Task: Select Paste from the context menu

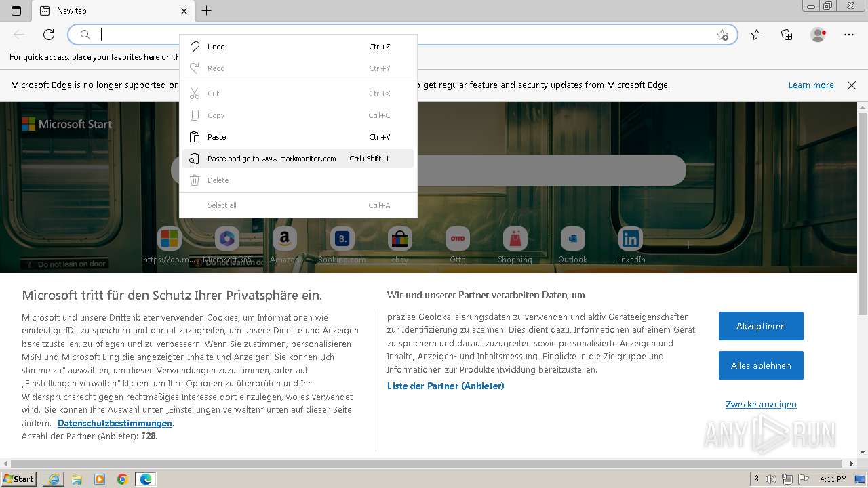Action: click(x=298, y=137)
